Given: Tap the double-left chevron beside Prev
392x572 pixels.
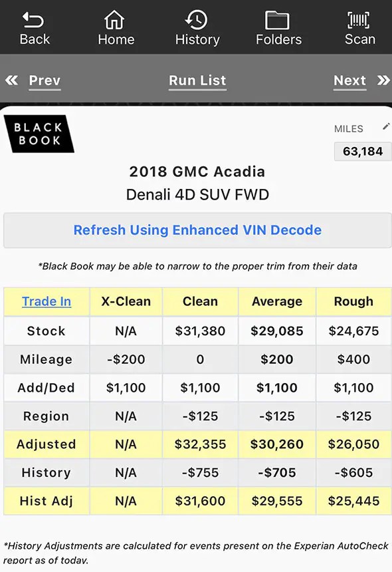Looking at the screenshot, I should tap(11, 80).
